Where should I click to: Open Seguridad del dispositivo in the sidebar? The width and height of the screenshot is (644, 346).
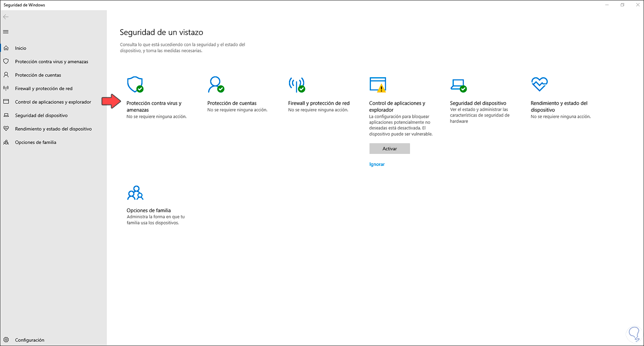point(41,115)
